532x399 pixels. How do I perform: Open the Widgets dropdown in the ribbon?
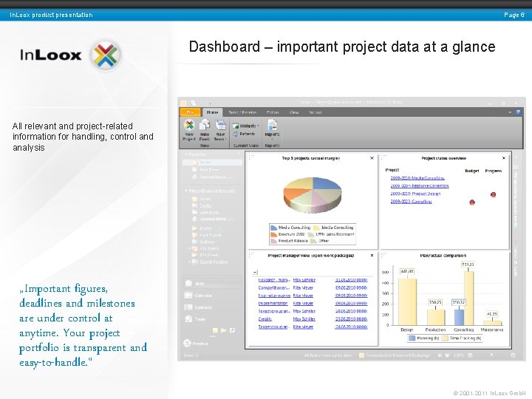tap(246, 126)
